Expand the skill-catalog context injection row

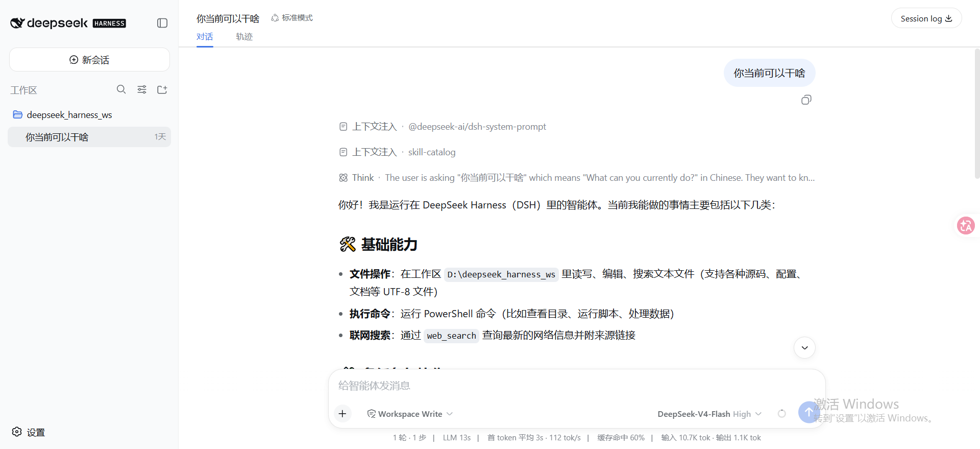398,152
